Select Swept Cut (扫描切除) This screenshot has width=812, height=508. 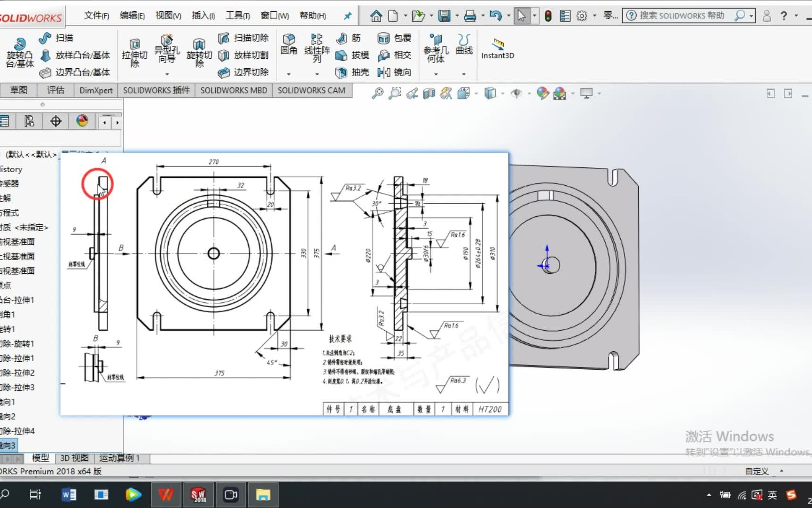pos(243,38)
